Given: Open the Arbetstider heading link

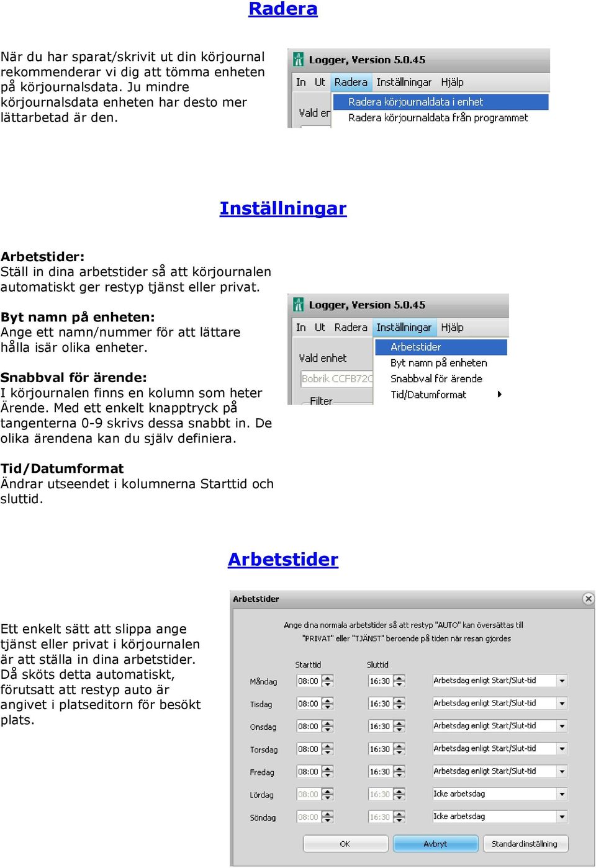Looking at the screenshot, I should (x=283, y=559).
